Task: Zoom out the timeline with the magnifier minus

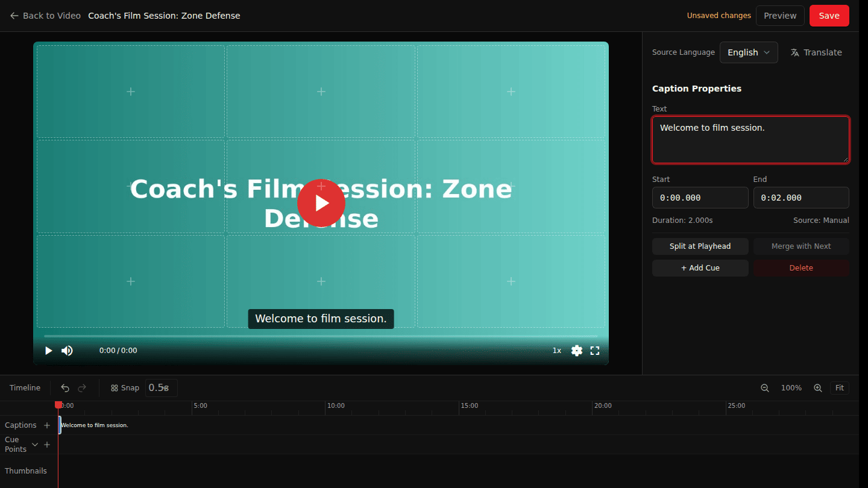Action: [765, 388]
